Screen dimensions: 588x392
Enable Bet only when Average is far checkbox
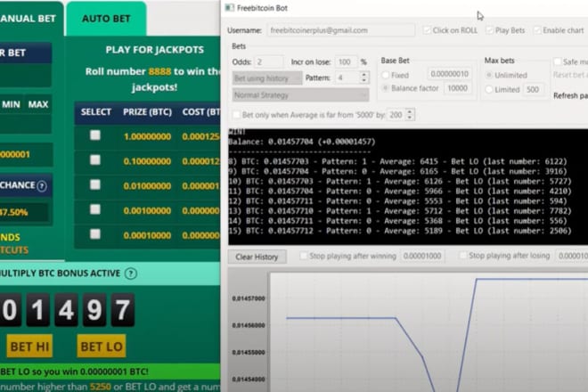(x=236, y=115)
